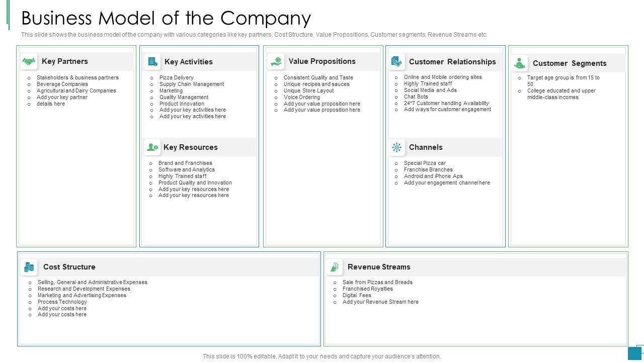Viewport: 644px width, 362px height.
Task: Click the Cost Structure coins icon
Action: [29, 267]
